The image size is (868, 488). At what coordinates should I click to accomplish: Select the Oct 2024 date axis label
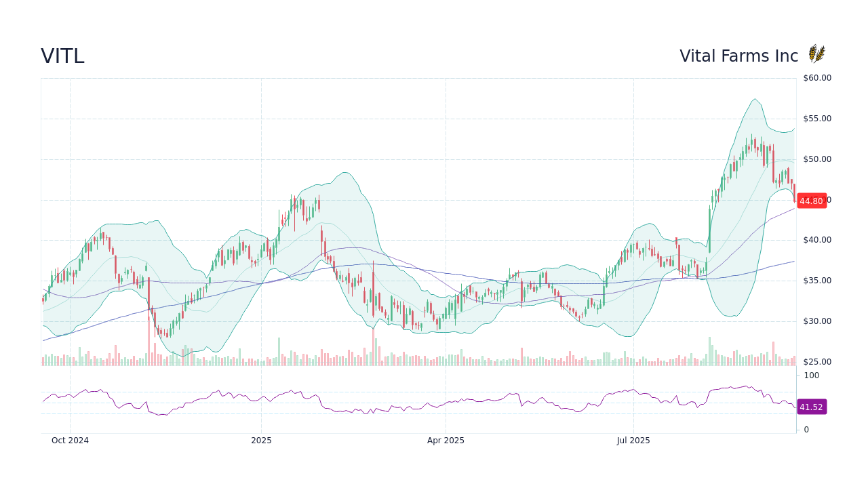pos(71,441)
